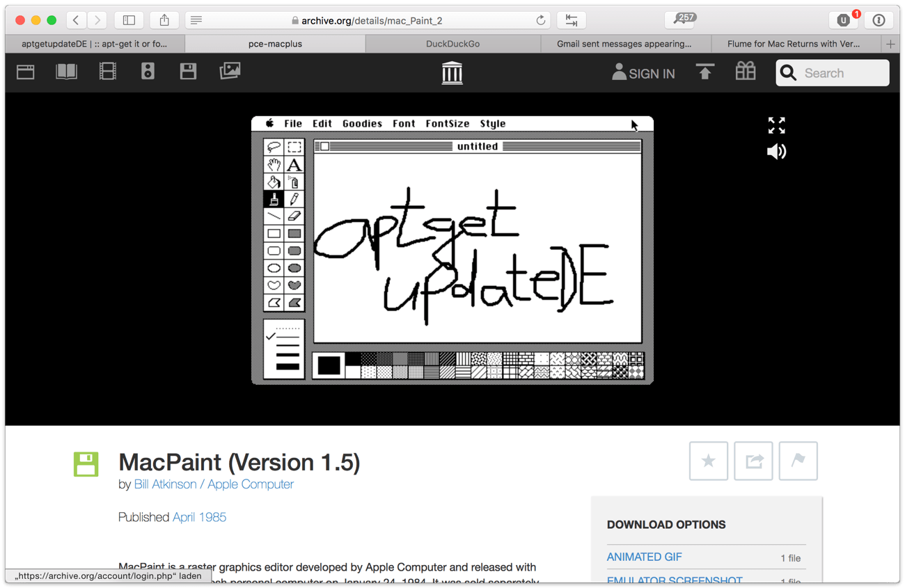Pick the brick pattern swatch

[x=526, y=359]
